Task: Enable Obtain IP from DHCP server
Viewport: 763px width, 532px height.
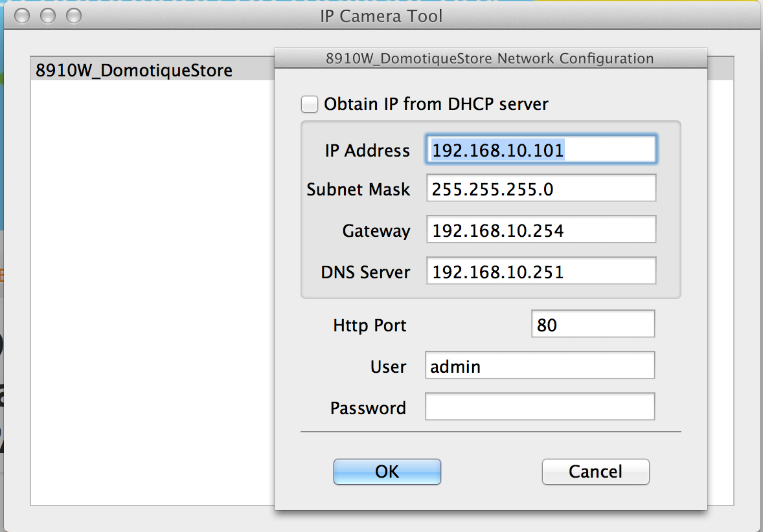Action: coord(310,104)
